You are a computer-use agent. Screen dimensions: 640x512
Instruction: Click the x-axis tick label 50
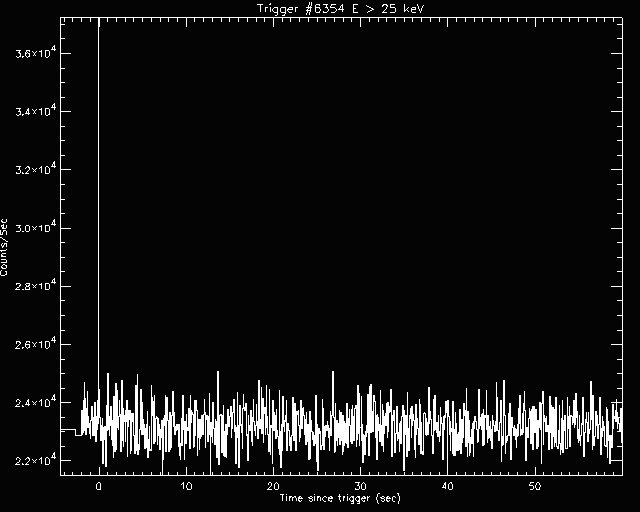coord(535,486)
